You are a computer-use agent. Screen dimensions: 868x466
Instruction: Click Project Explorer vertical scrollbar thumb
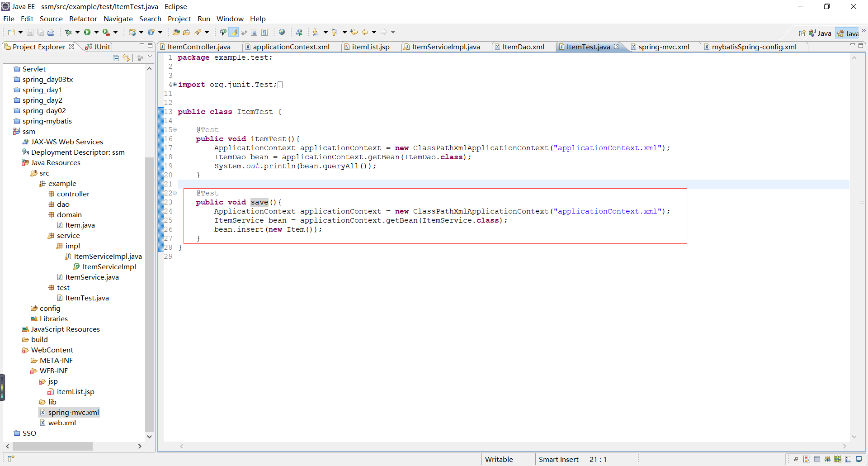coord(149,294)
